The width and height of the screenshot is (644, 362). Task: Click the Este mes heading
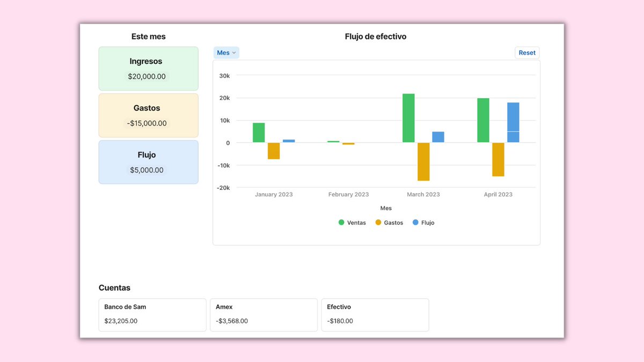click(x=149, y=36)
